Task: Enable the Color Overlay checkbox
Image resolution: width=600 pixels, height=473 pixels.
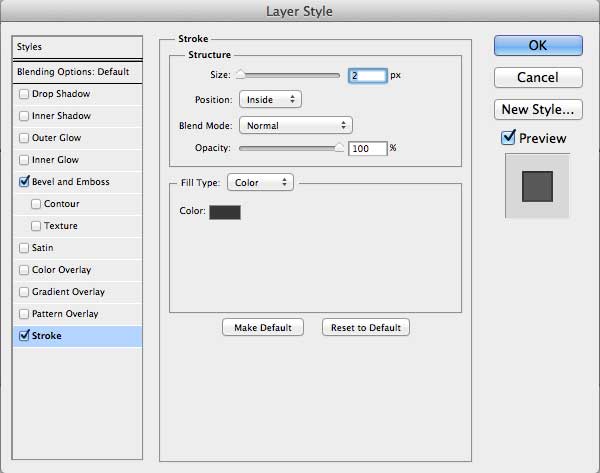Action: [24, 270]
